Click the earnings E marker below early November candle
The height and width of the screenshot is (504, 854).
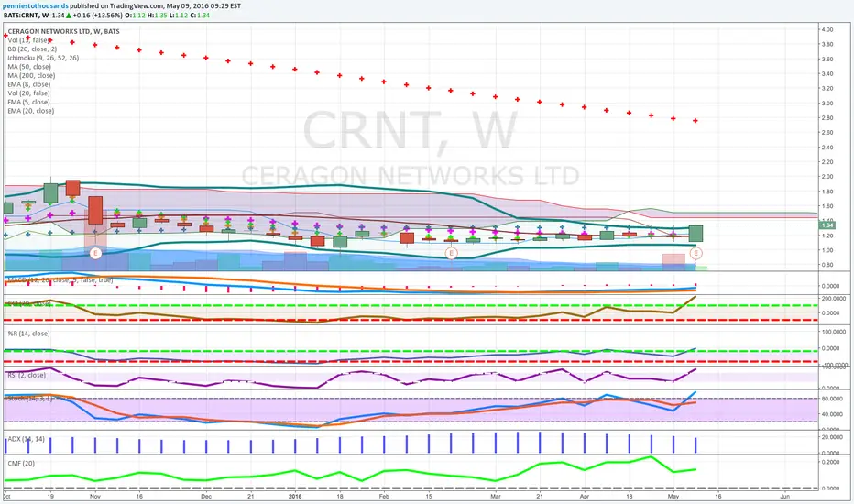coord(95,253)
